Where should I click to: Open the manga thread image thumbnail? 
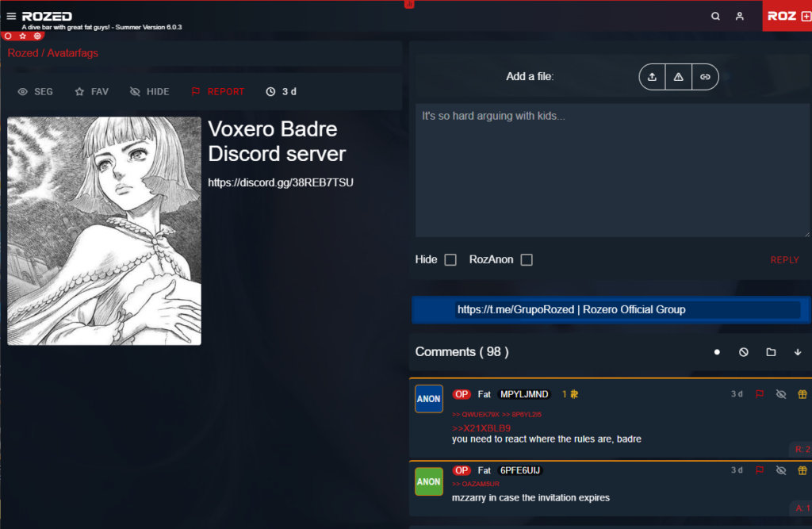(104, 231)
